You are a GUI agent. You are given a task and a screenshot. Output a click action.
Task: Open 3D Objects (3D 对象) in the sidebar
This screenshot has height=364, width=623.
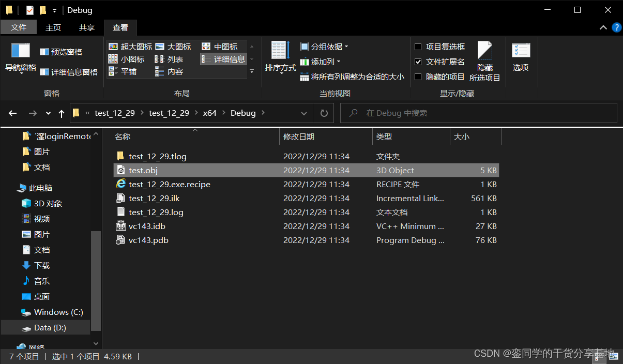click(x=41, y=203)
